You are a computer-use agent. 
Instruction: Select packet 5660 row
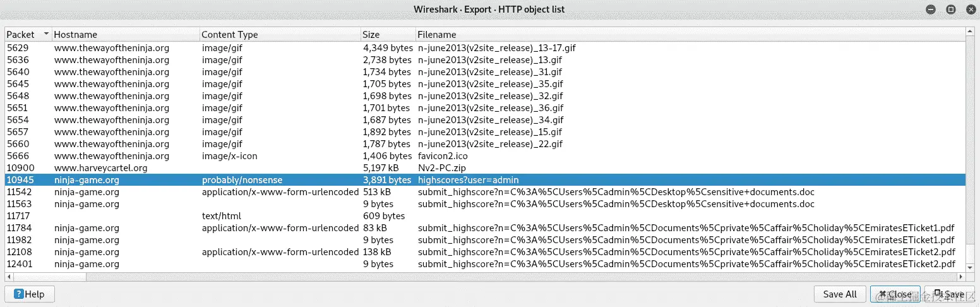(486, 144)
